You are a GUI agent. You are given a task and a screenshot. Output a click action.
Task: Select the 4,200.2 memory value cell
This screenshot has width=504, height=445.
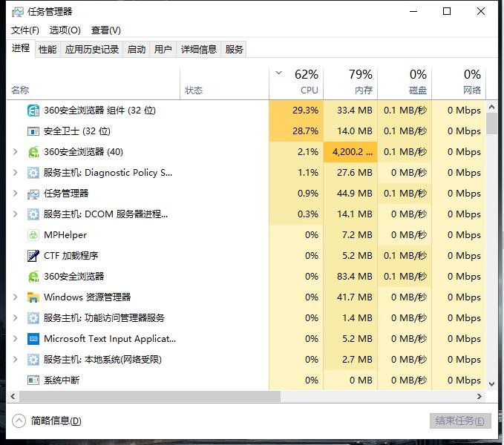(x=350, y=152)
